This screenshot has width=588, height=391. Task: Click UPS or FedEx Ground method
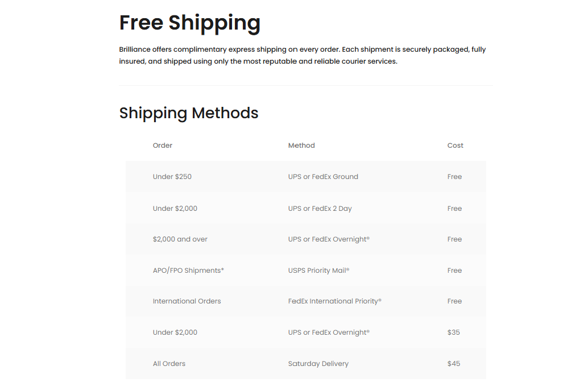tap(323, 177)
